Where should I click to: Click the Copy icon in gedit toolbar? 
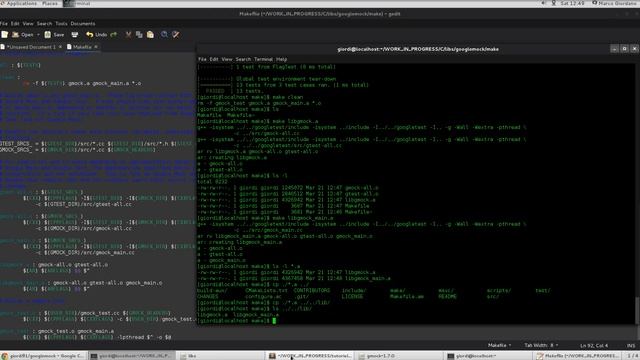(139, 35)
